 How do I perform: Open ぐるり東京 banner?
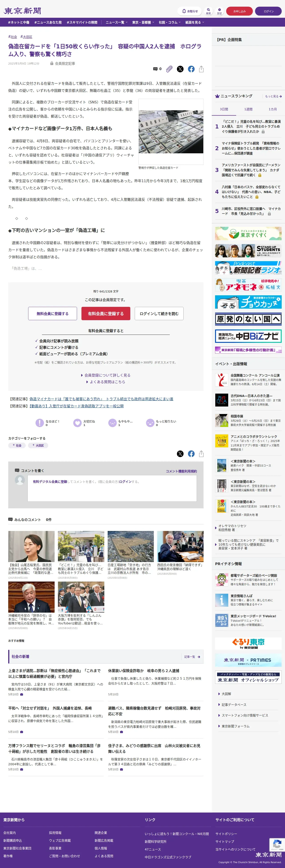tap(248, 643)
